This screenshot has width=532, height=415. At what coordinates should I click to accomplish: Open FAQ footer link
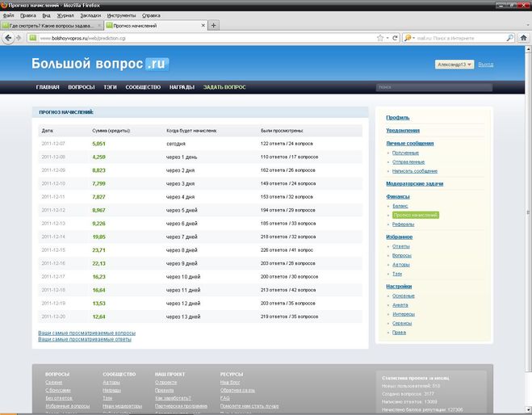point(225,398)
